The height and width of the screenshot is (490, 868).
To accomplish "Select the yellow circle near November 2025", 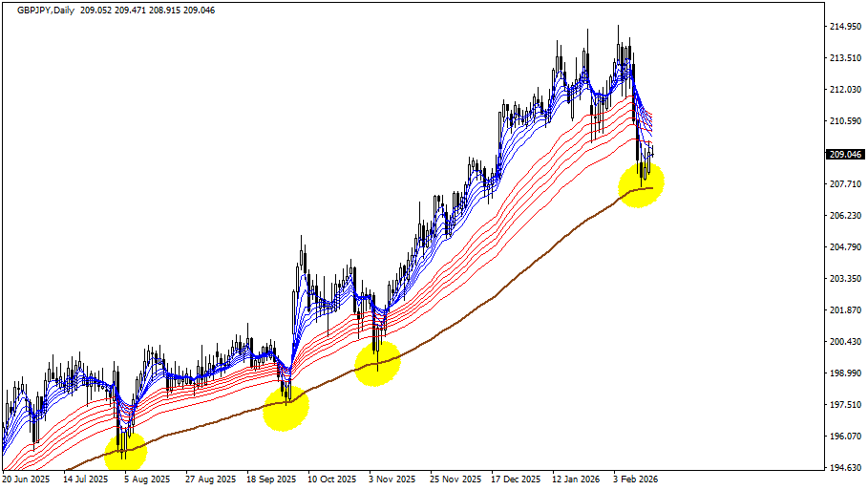I will pyautogui.click(x=377, y=363).
